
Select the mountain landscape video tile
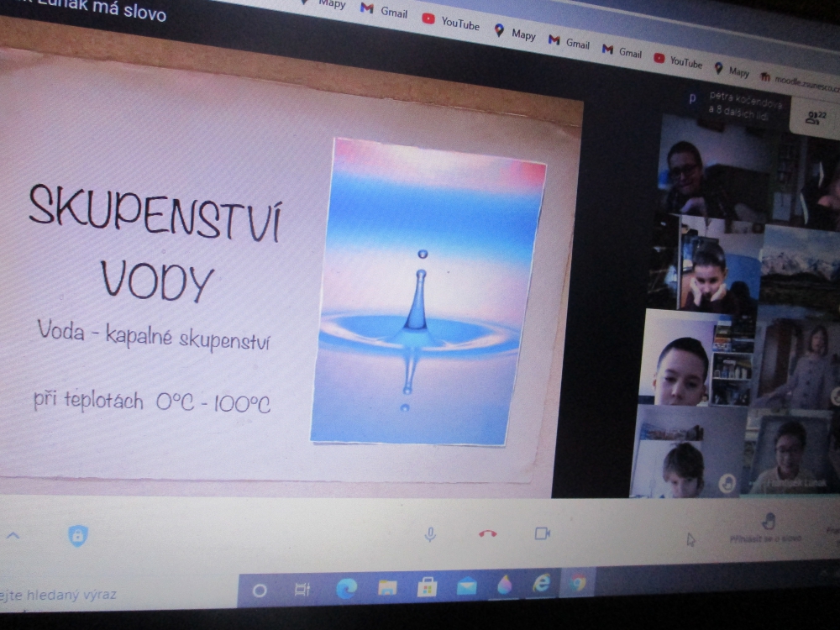tap(800, 266)
